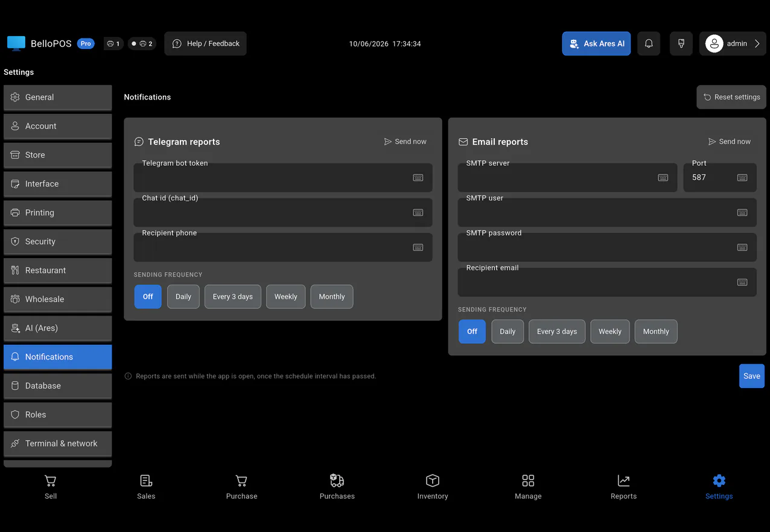Viewport: 770px width, 532px height.
Task: Set Telegram frequency to Every 3 days
Action: pos(233,297)
